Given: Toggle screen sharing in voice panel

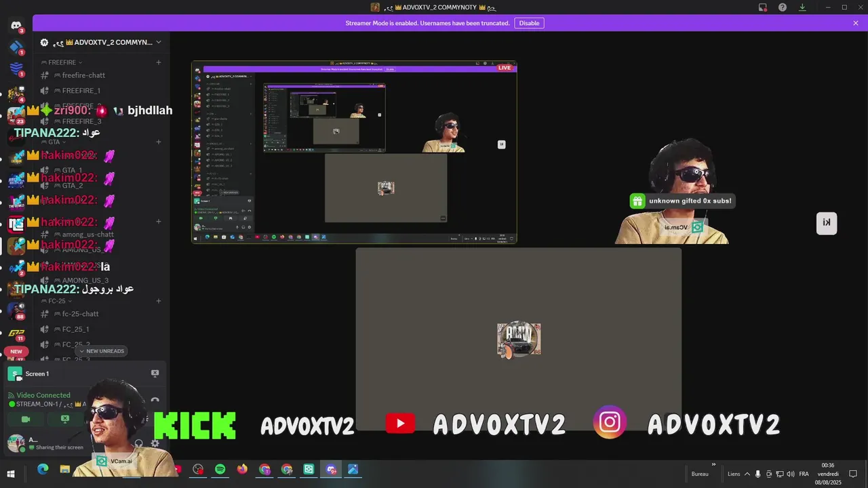Looking at the screenshot, I should click(65, 419).
